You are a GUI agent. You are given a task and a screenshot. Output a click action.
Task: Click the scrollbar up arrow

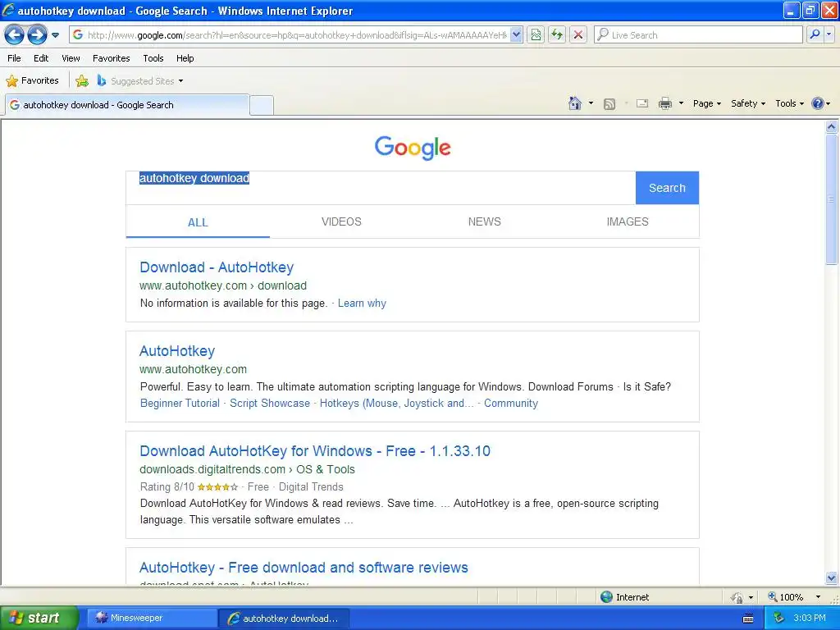coord(832,127)
